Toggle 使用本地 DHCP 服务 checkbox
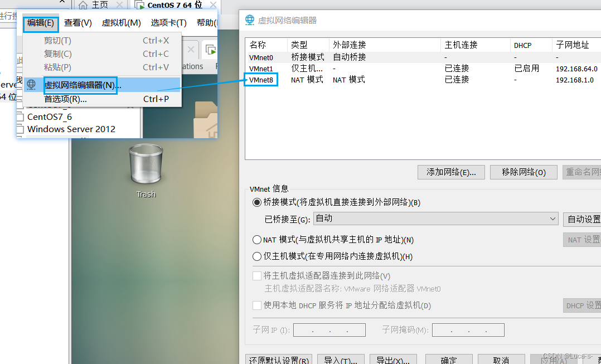601x364 pixels. click(257, 305)
